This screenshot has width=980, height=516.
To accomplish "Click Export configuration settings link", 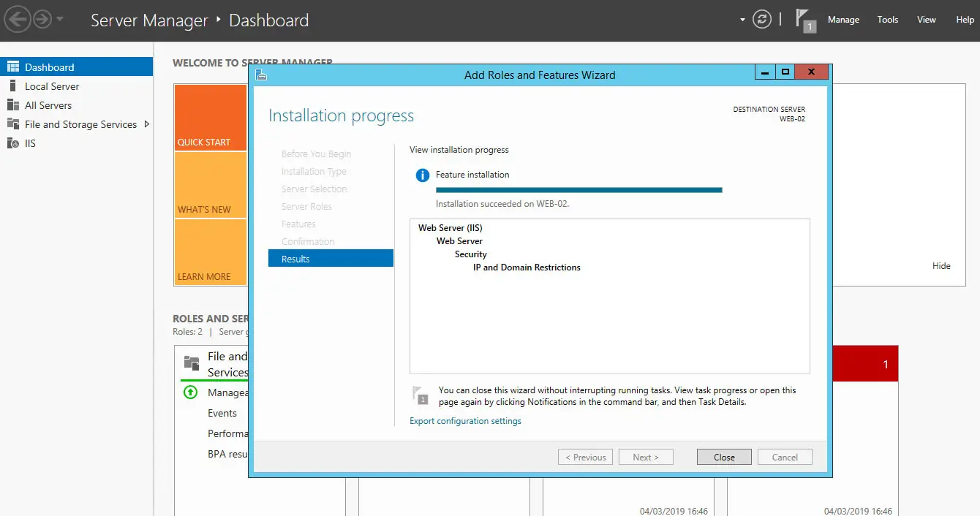I will point(465,421).
